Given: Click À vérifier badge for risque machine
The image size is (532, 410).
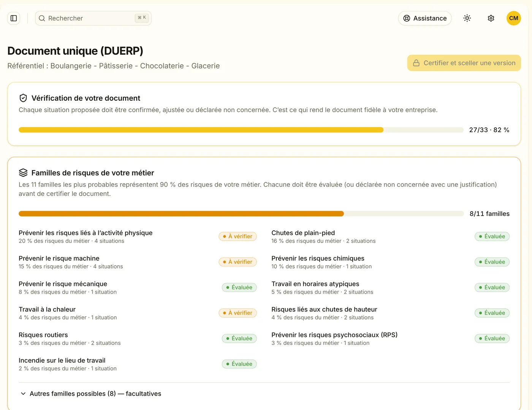Looking at the screenshot, I should (x=238, y=262).
